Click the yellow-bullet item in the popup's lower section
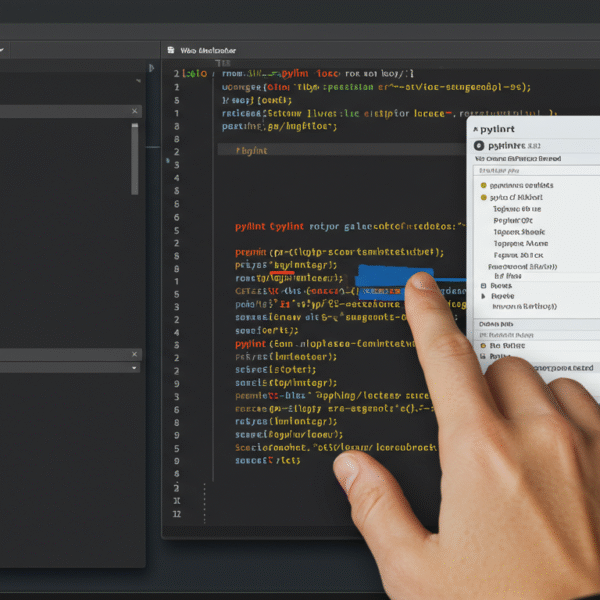 coord(485,345)
